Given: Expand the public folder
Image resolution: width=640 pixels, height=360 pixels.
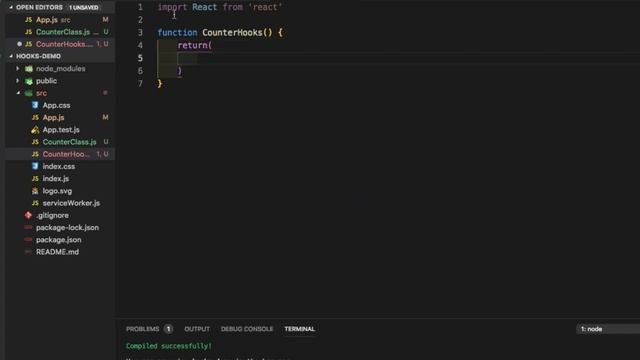Looking at the screenshot, I should click(x=18, y=81).
